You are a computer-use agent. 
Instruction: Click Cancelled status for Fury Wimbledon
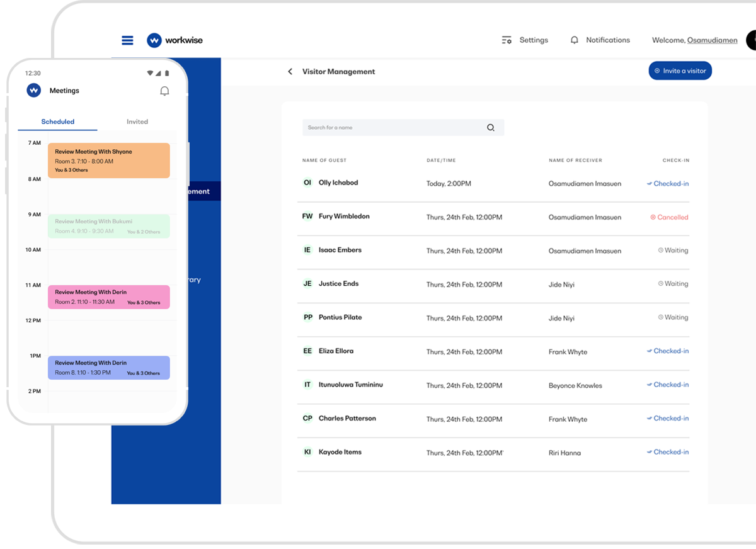[669, 217]
